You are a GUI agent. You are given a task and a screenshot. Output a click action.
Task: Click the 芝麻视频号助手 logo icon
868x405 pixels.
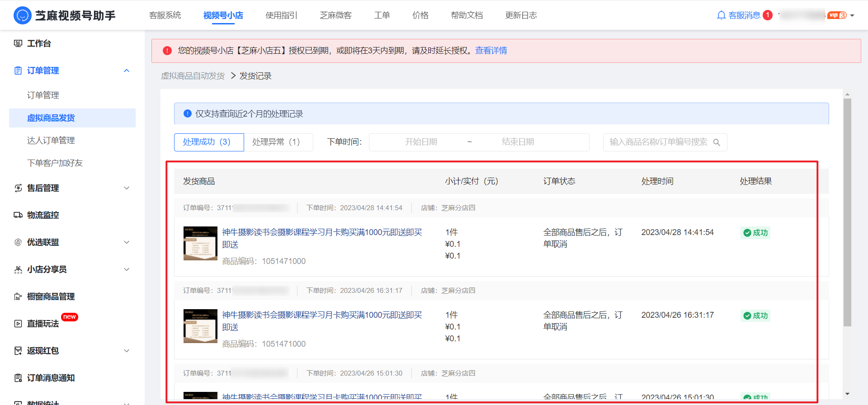click(22, 15)
